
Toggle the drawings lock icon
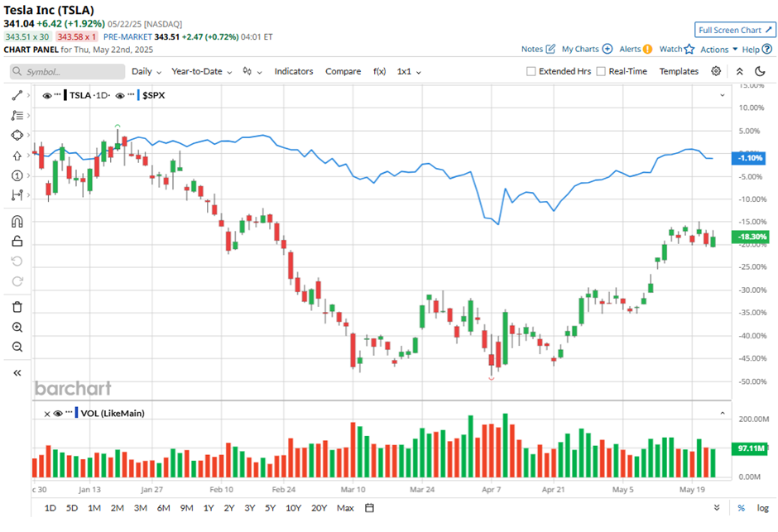[17, 241]
